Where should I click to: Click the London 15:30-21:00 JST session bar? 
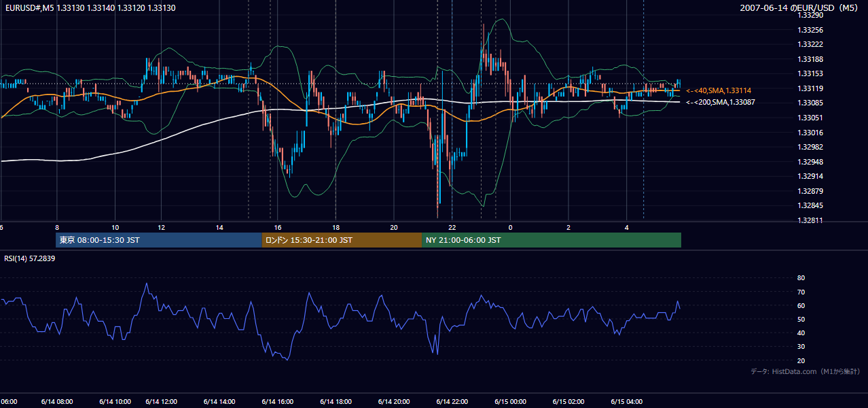pos(342,240)
